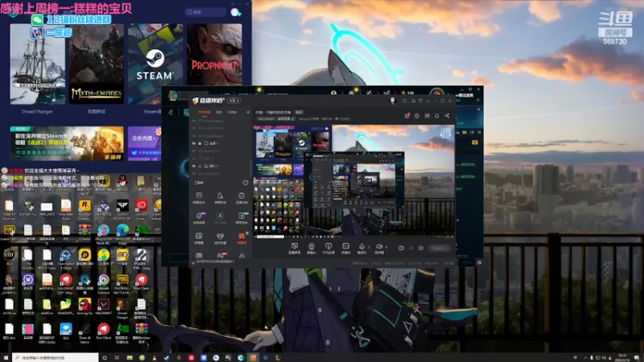Open the streamer avatar in streaming app title bar
Screen dimensions: 644x362
click(393, 101)
